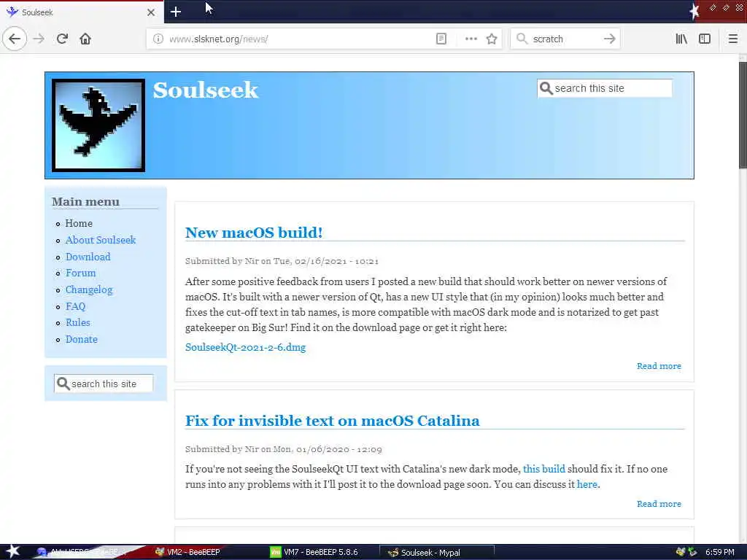Focus the header 'search this site' field
This screenshot has height=560, width=747.
(x=605, y=88)
